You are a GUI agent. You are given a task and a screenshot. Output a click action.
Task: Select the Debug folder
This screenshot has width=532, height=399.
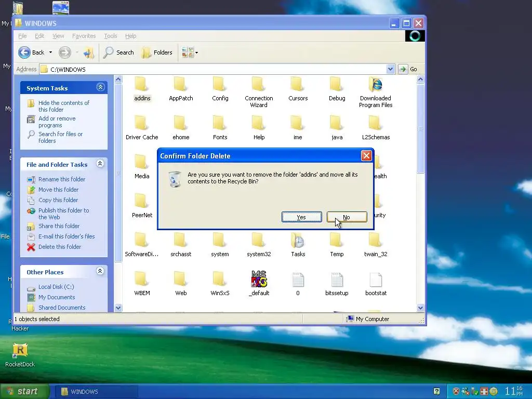(x=337, y=89)
